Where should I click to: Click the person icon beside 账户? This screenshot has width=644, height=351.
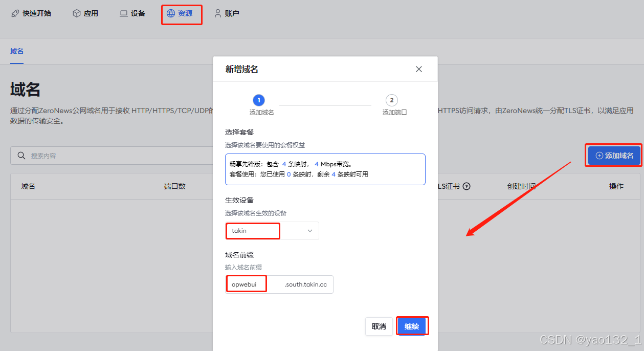coord(218,13)
